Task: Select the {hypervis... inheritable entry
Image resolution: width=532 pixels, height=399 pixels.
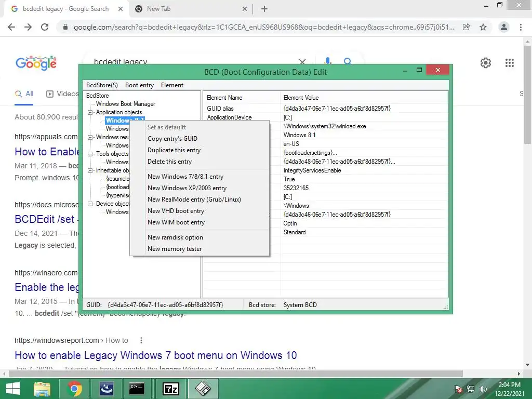Action: 118,195
